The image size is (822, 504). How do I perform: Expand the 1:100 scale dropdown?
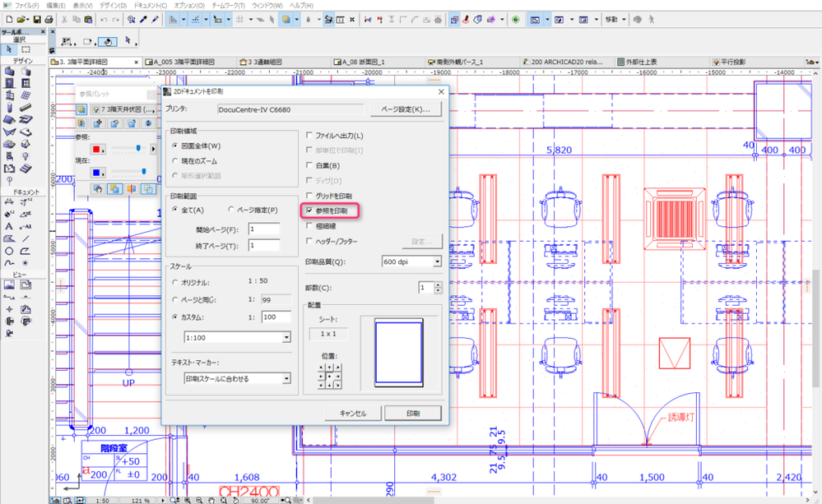pyautogui.click(x=286, y=337)
